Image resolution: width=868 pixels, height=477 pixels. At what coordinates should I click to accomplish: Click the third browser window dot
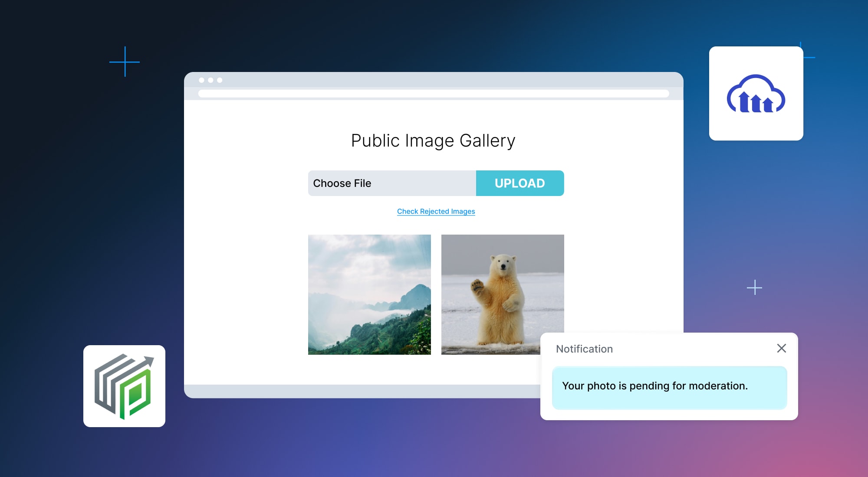[x=220, y=80]
